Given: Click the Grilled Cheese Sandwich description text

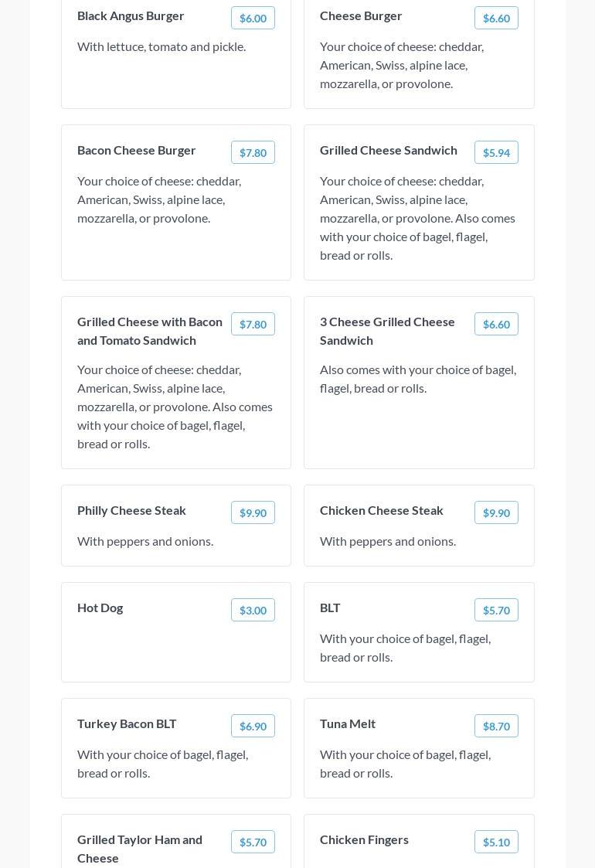Looking at the screenshot, I should point(417,218).
